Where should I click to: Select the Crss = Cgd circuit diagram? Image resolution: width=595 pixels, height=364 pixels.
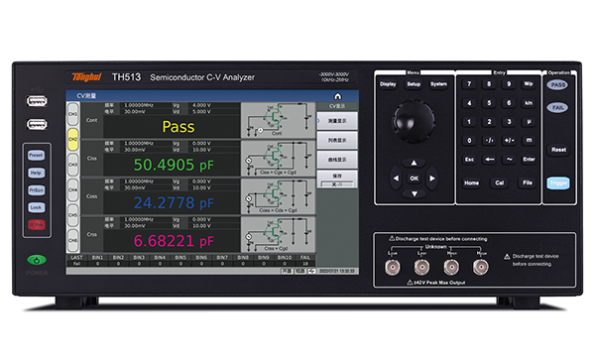tap(278, 234)
